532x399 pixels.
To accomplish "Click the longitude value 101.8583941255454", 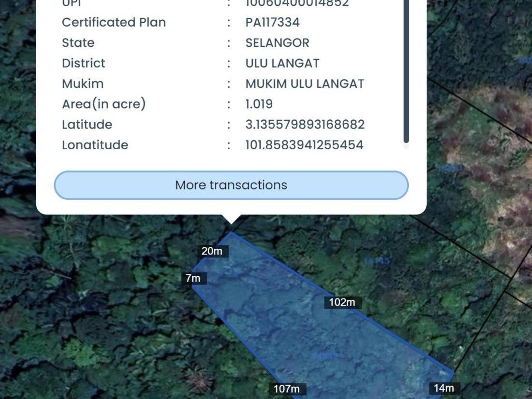I will pos(304,144).
